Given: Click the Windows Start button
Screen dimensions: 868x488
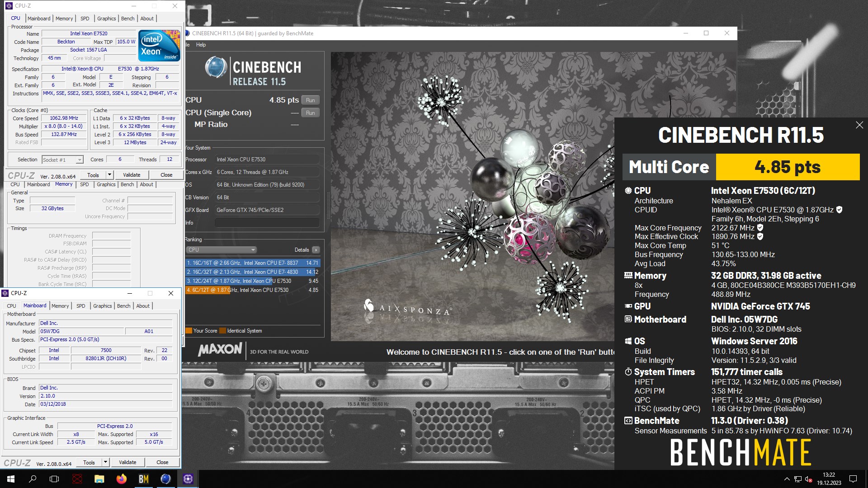Looking at the screenshot, I should 11,479.
